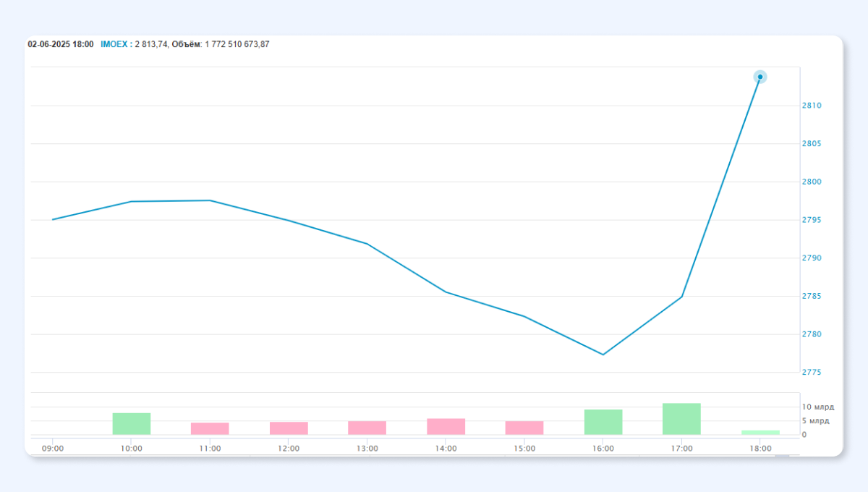Select the pink volume bar at 12:00
The image size is (868, 492).
tap(289, 428)
